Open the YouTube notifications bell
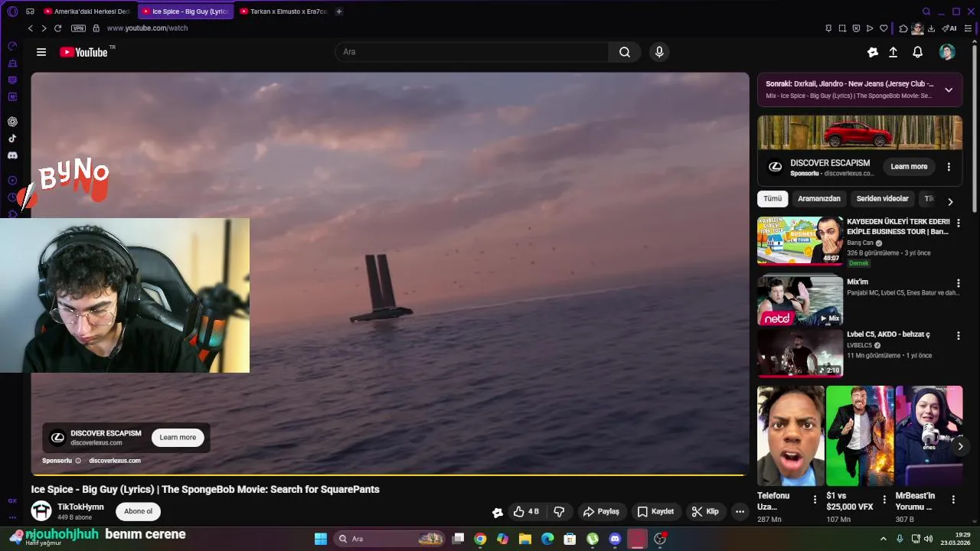This screenshot has height=551, width=980. coord(917,52)
